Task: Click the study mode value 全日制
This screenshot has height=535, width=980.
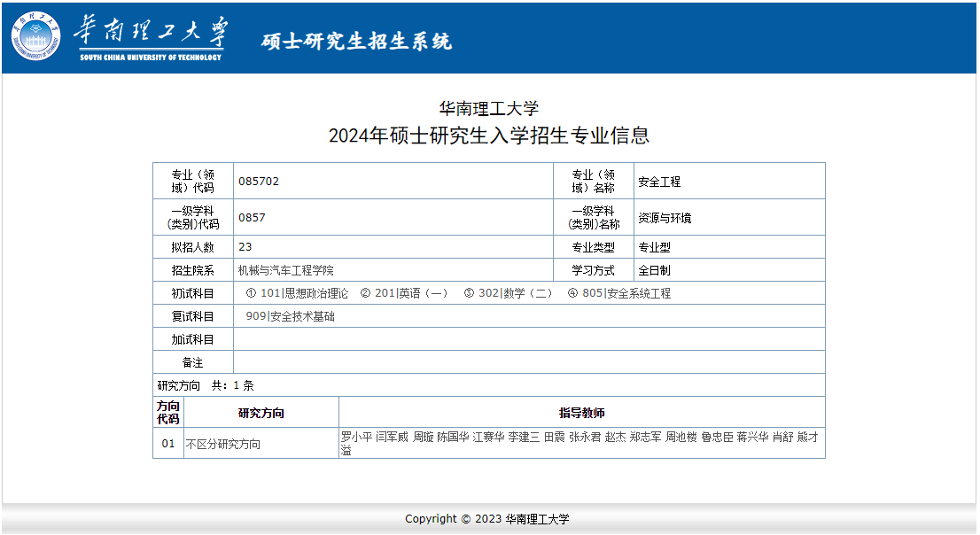Action: [655, 271]
